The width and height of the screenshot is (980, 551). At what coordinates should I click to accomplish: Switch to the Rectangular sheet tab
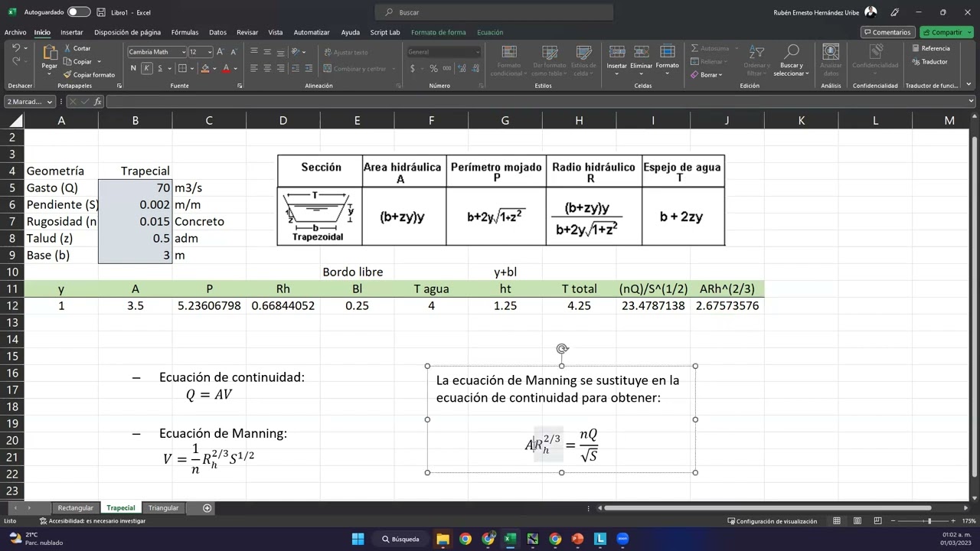75,508
